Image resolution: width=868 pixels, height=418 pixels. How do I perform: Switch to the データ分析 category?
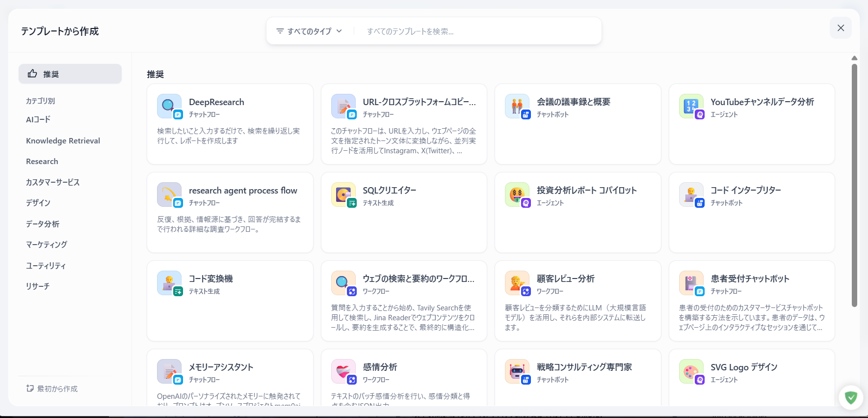click(43, 224)
